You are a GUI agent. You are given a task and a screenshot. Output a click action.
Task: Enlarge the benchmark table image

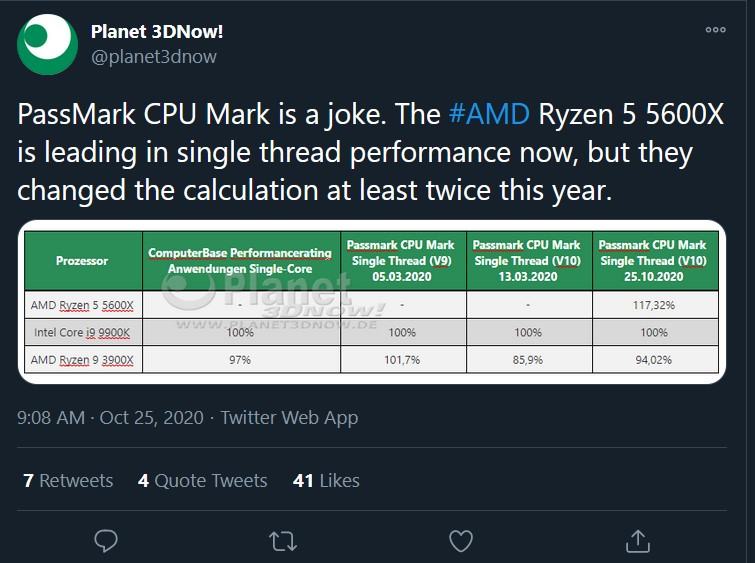click(372, 302)
